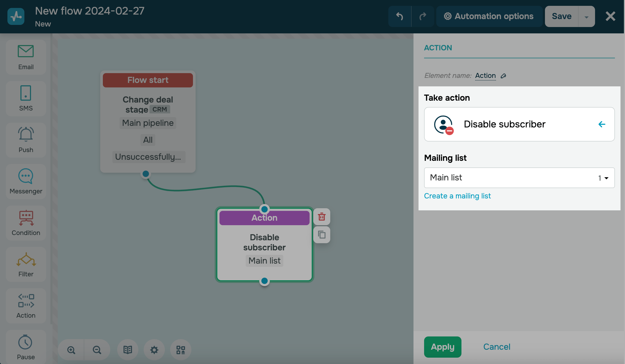Select the Filter element icon
Image resolution: width=625 pixels, height=364 pixels.
[x=26, y=264]
